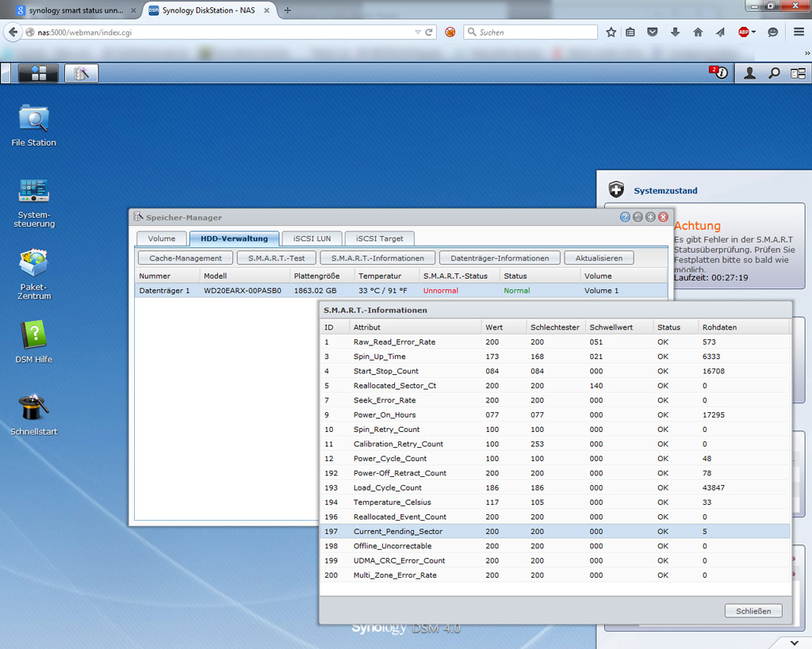Switch to synology smart status browser tab

point(75,10)
